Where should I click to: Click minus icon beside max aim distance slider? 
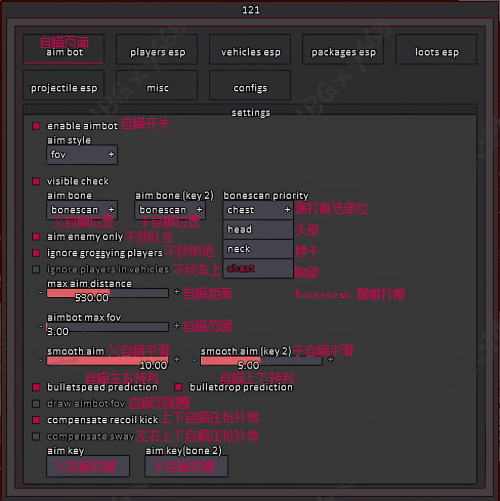(40, 292)
